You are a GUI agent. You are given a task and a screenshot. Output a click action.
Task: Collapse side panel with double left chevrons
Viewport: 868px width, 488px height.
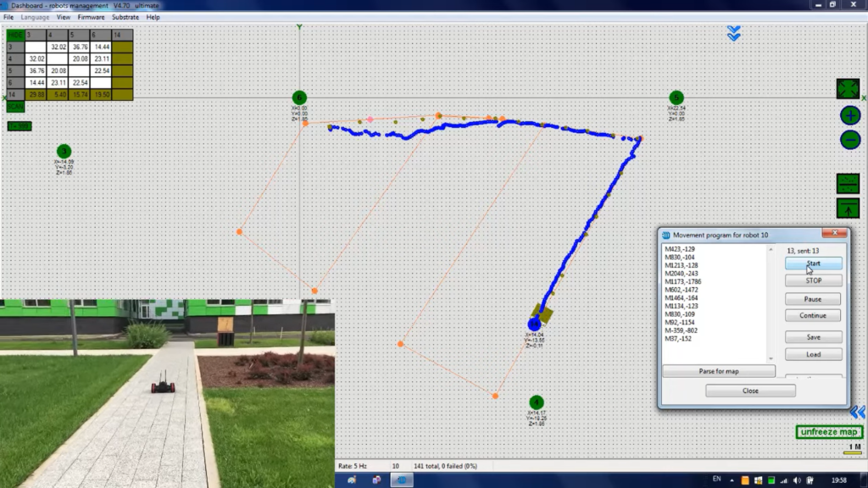tap(857, 411)
